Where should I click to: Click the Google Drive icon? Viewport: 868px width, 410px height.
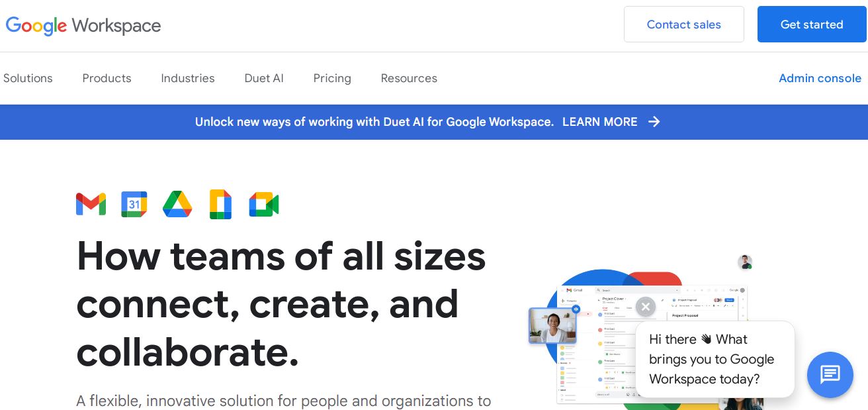tap(177, 204)
